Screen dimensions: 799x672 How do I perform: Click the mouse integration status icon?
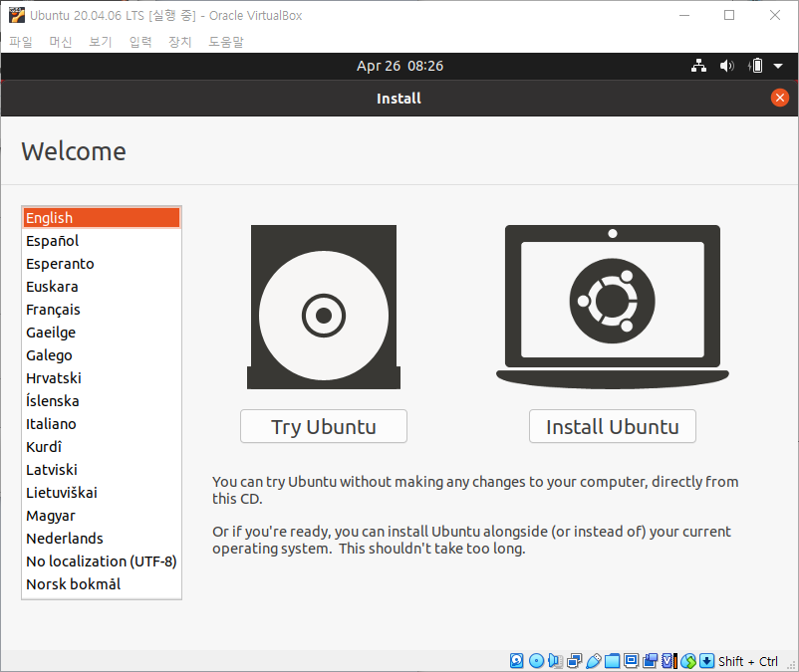point(688,661)
